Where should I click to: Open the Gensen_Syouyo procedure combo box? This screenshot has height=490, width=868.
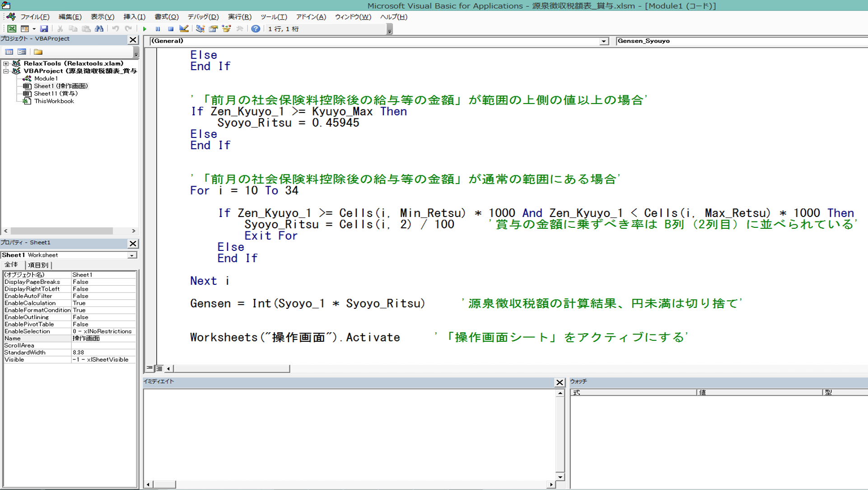pos(742,41)
